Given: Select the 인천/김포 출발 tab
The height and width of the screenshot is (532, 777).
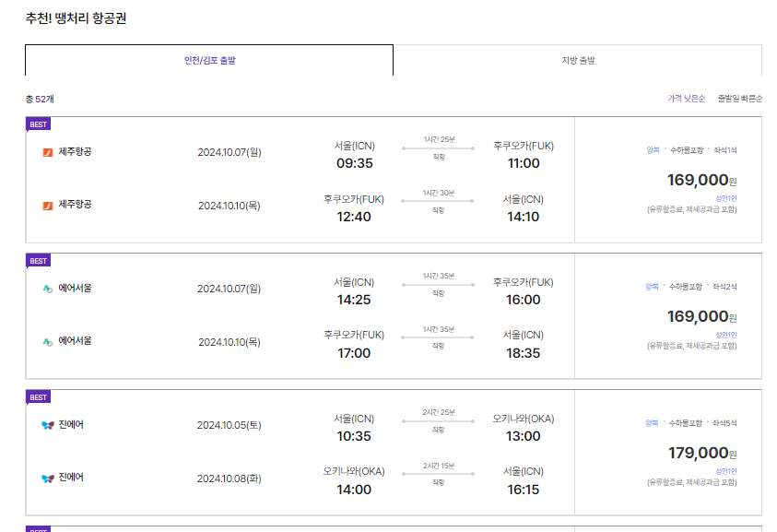Looking at the screenshot, I should [x=209, y=61].
